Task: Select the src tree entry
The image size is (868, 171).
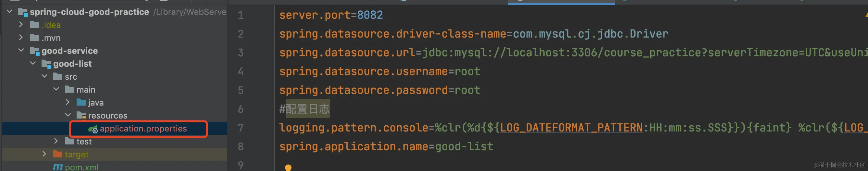Action: [71, 77]
